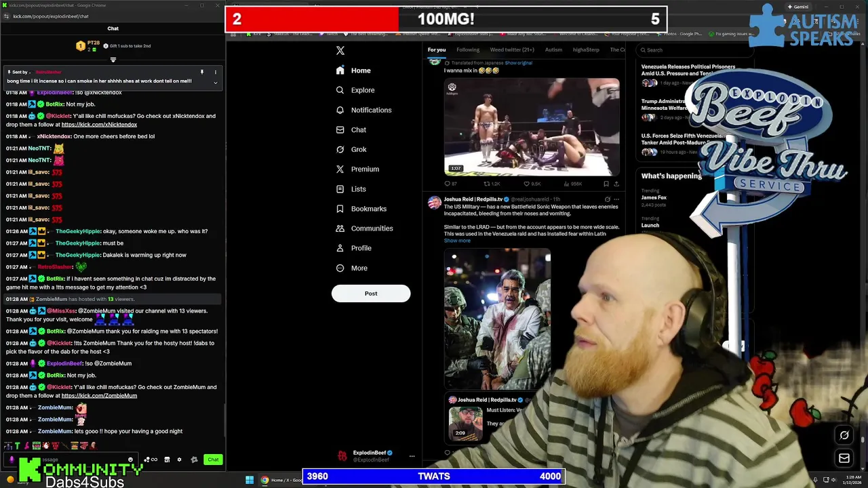This screenshot has width=868, height=488.
Task: Open Communities in the X sidebar
Action: coord(364,228)
